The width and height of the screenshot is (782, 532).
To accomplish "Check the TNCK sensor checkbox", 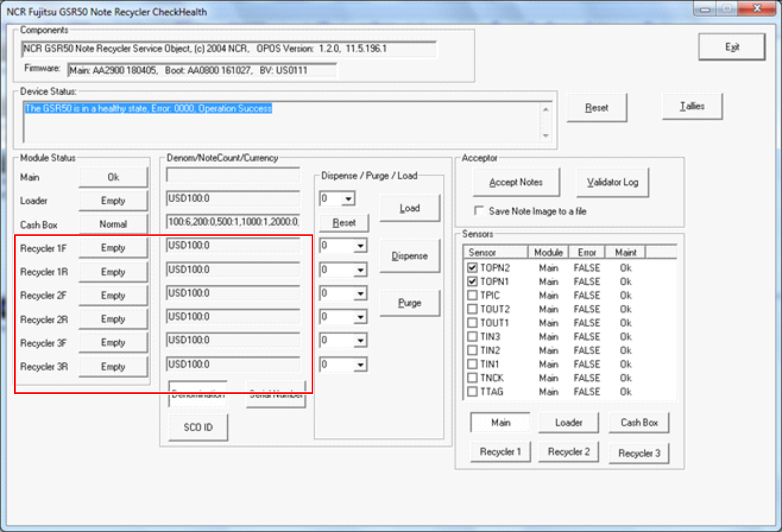I will [x=472, y=378].
